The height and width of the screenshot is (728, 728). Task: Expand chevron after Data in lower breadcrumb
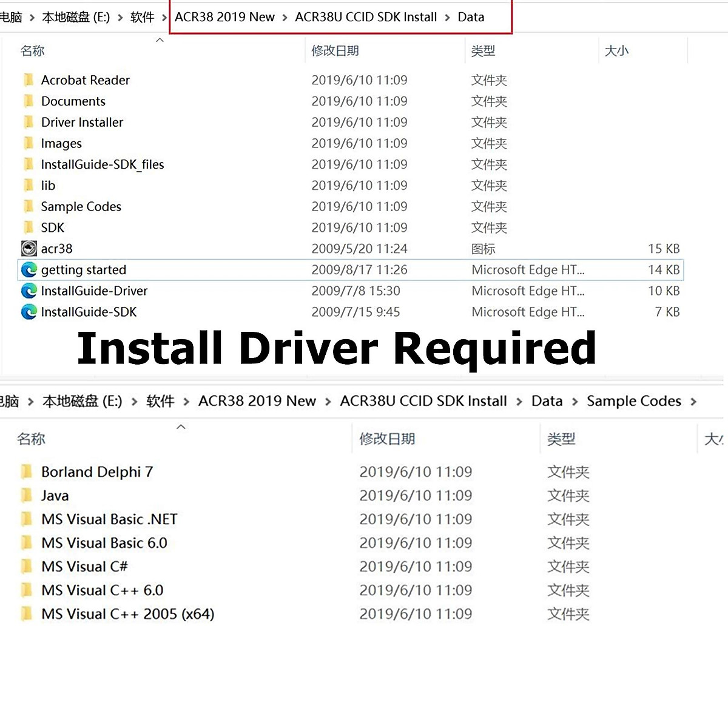click(575, 402)
